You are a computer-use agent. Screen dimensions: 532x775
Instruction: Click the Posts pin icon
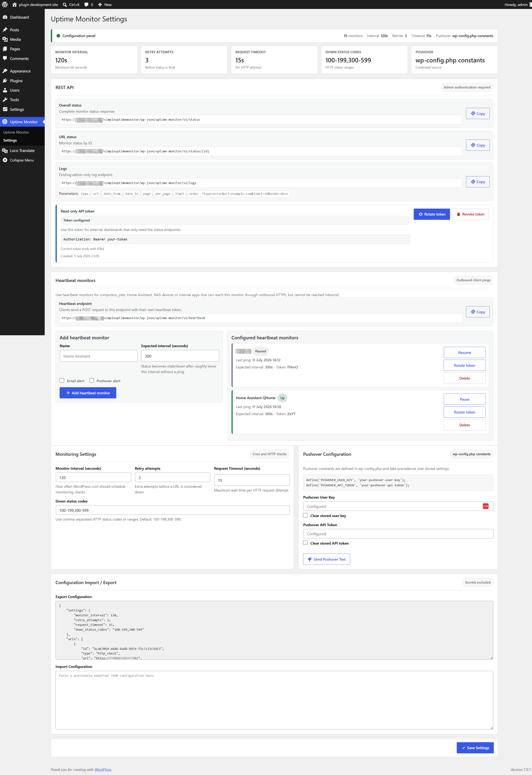coord(5,30)
